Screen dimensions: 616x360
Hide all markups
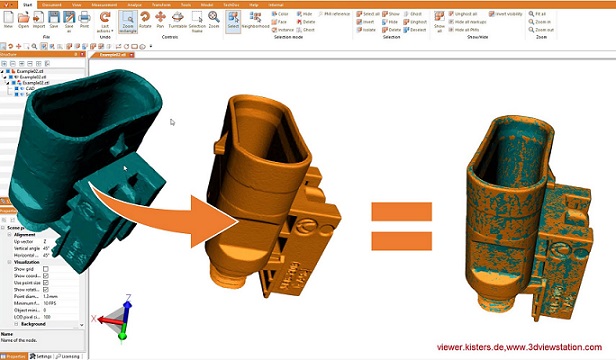pos(468,22)
